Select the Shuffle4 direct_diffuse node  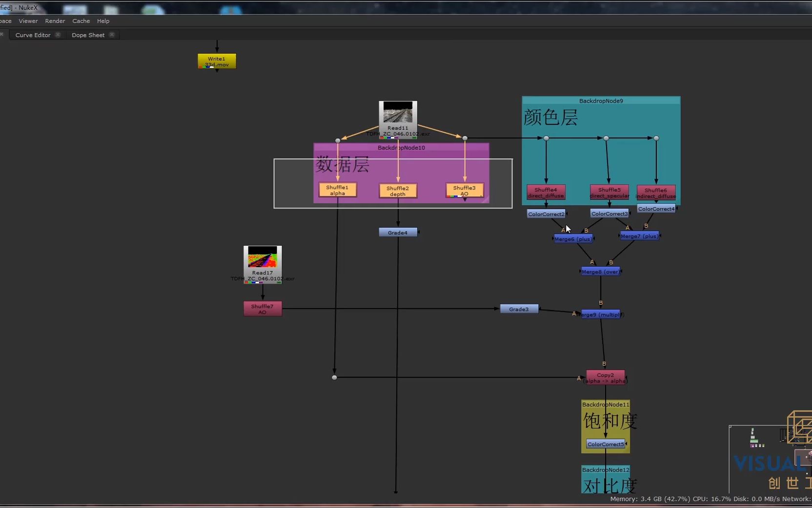[x=546, y=192]
